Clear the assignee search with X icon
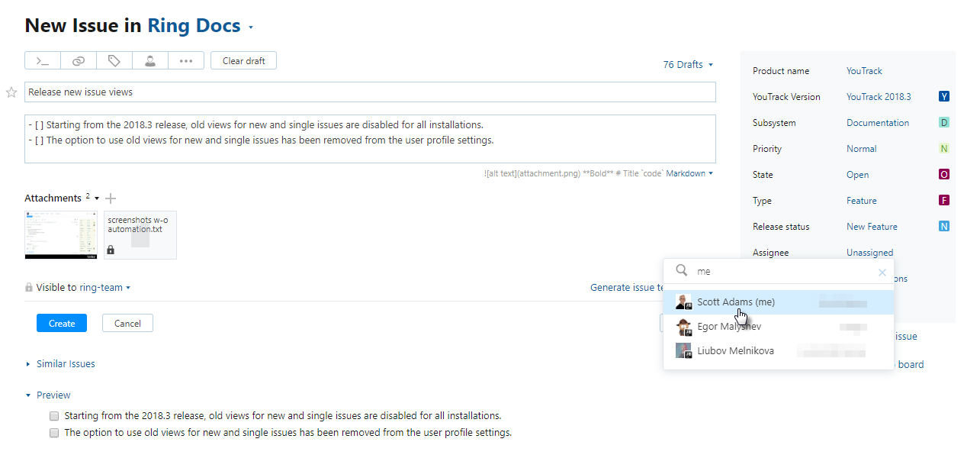Screen dimensions: 980x471 point(882,272)
